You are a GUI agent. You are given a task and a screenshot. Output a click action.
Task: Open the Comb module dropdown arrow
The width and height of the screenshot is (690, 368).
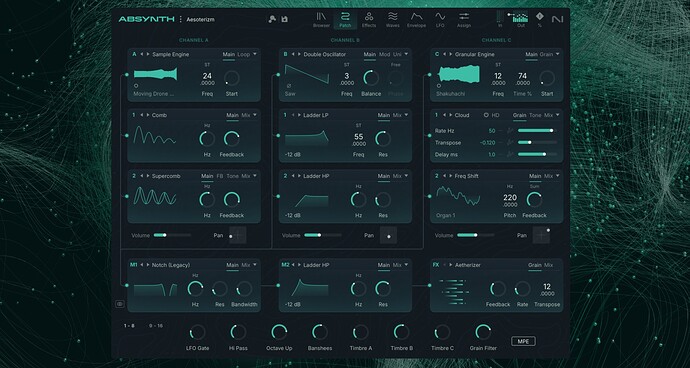255,115
